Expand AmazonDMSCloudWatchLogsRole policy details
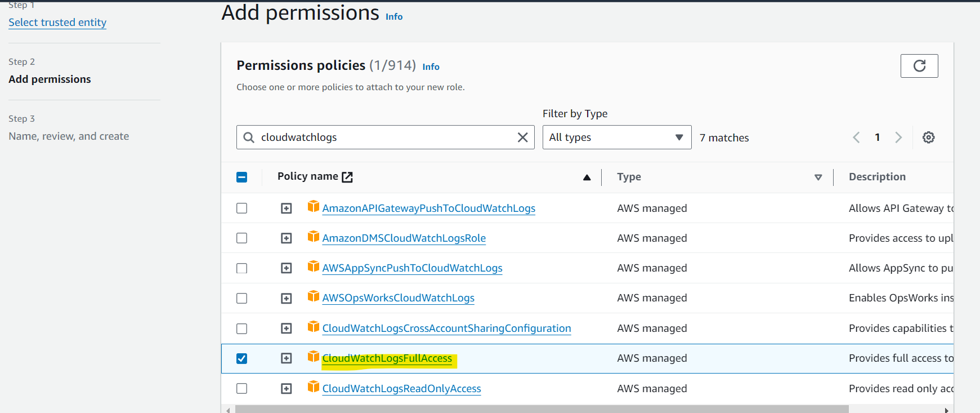The width and height of the screenshot is (980, 413). pyautogui.click(x=287, y=238)
